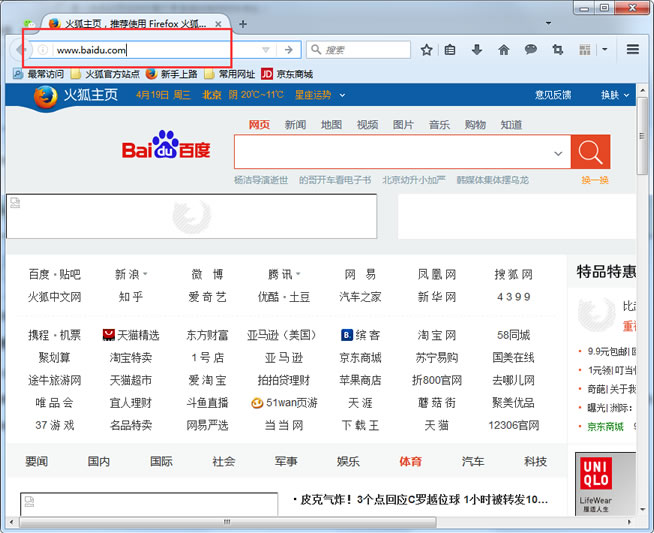Open the chat bubble toolbar icon

[531, 50]
